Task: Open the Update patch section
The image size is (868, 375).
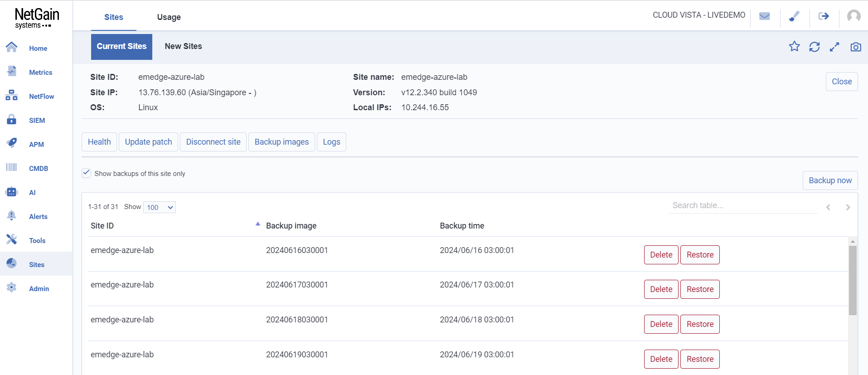Action: pyautogui.click(x=149, y=142)
